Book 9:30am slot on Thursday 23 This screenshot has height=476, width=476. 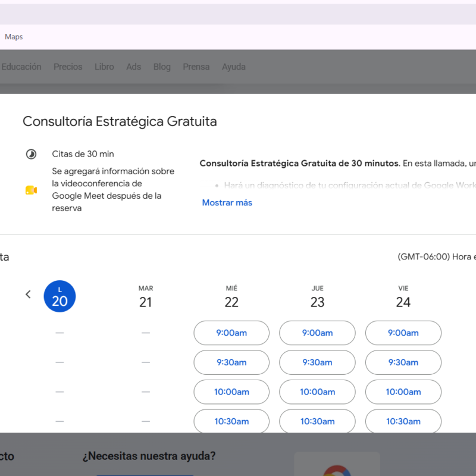pyautogui.click(x=318, y=362)
